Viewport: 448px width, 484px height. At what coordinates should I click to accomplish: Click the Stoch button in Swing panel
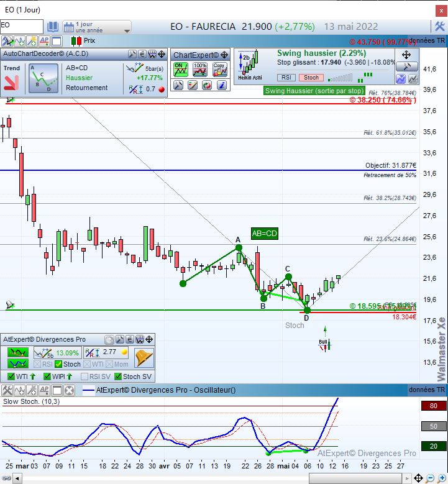point(311,78)
